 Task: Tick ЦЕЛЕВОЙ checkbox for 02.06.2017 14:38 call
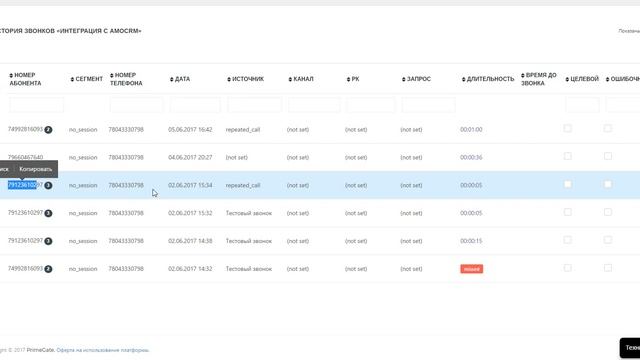(567, 240)
